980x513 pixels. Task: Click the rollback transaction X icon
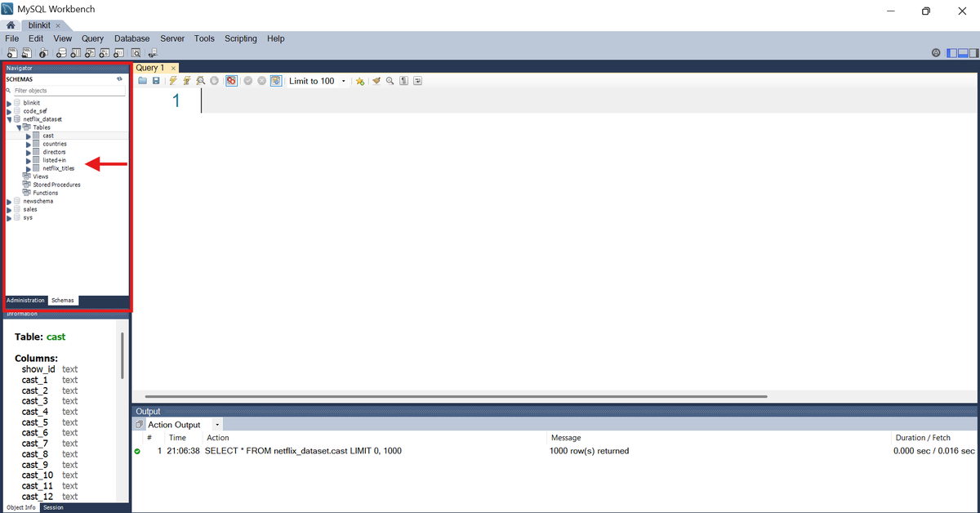pos(262,81)
